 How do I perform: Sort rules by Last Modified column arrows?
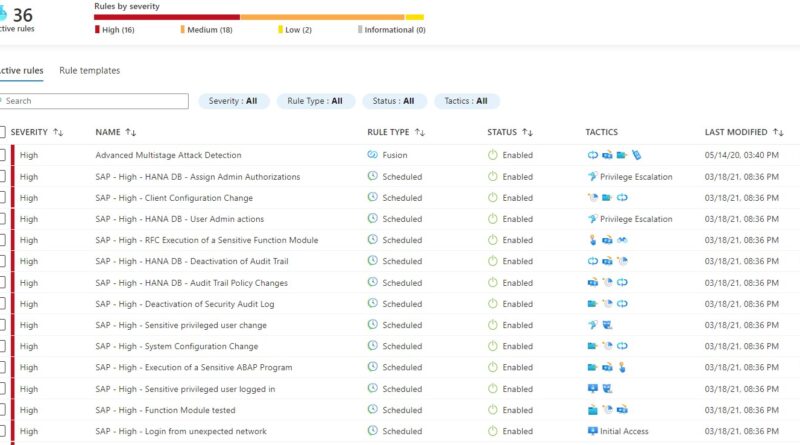point(778,133)
